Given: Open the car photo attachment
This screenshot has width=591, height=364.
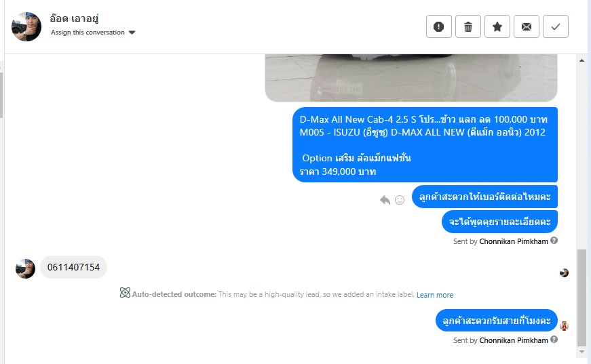Looking at the screenshot, I should pyautogui.click(x=411, y=77).
